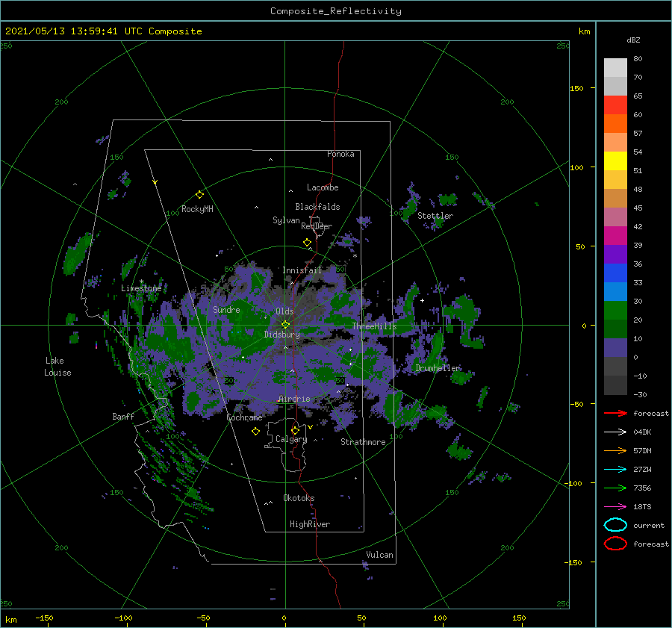Click the green color band between 30 and 20 dBZ

tap(615, 311)
